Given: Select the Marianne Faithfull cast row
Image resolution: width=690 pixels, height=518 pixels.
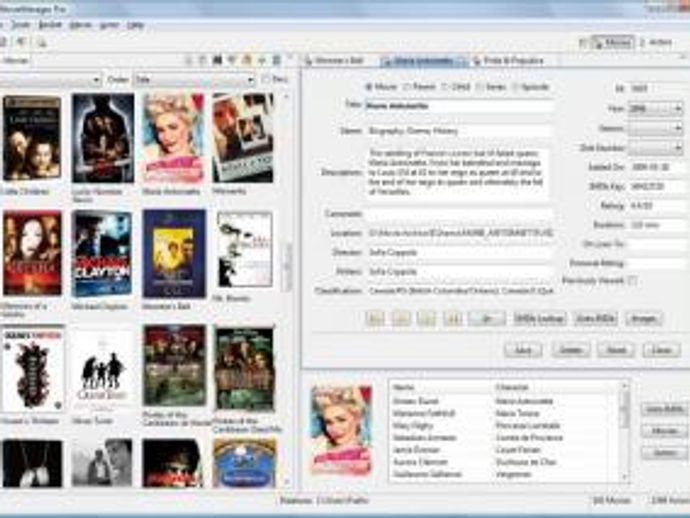Looking at the screenshot, I should (x=505, y=414).
